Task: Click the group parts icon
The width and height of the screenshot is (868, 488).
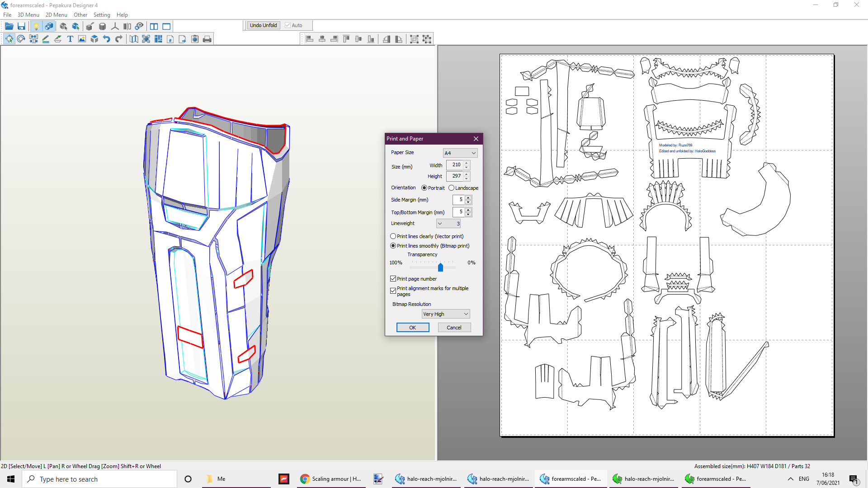Action: [x=414, y=39]
